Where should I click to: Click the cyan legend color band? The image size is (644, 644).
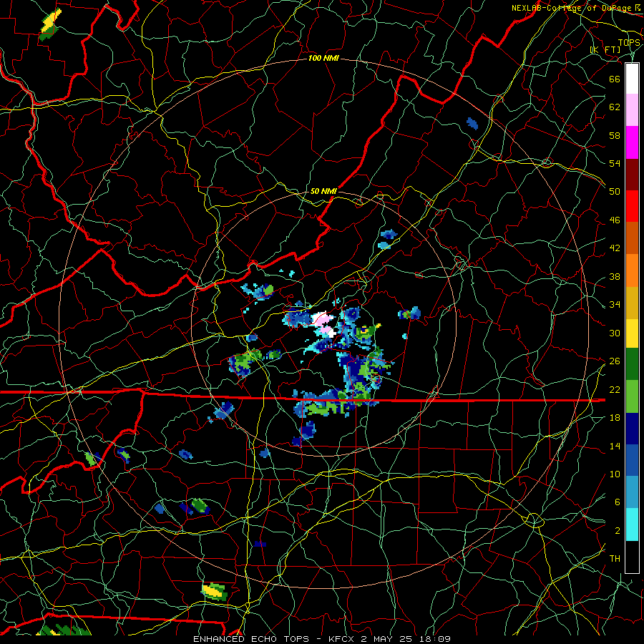coord(632,525)
